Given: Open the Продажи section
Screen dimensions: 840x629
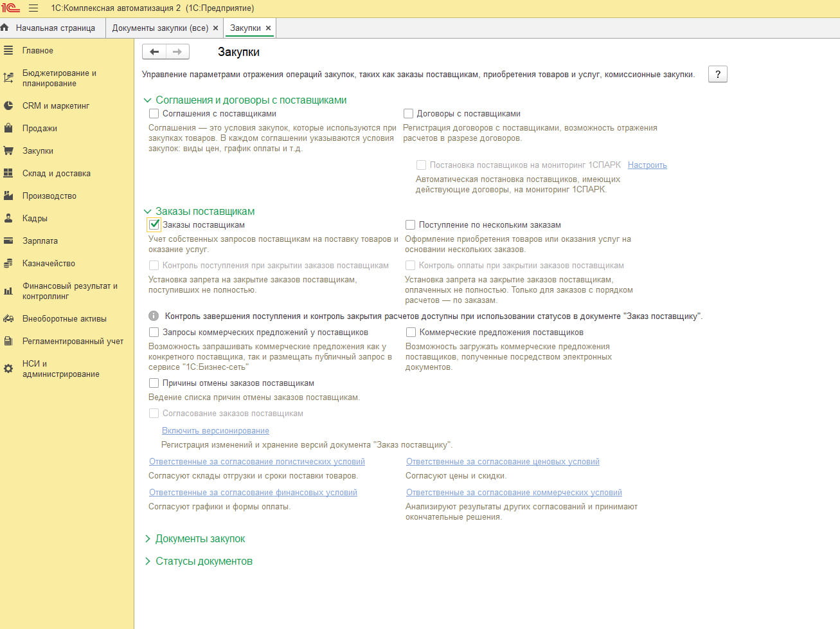Looking at the screenshot, I should click(40, 128).
